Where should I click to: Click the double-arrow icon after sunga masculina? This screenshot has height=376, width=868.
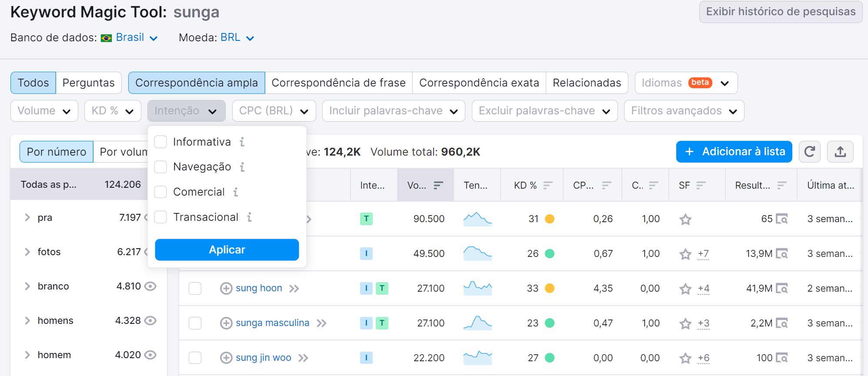click(322, 323)
